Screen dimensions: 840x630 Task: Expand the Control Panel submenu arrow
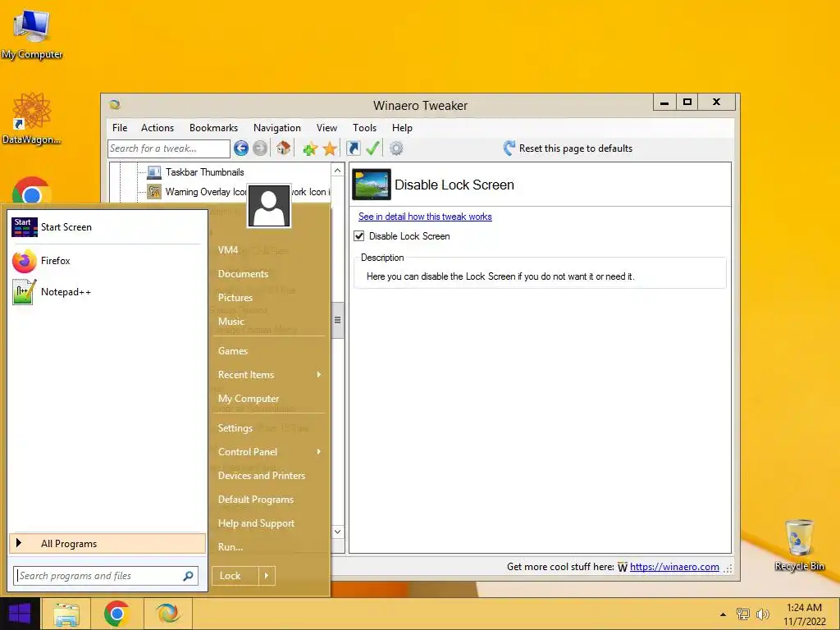[319, 452]
